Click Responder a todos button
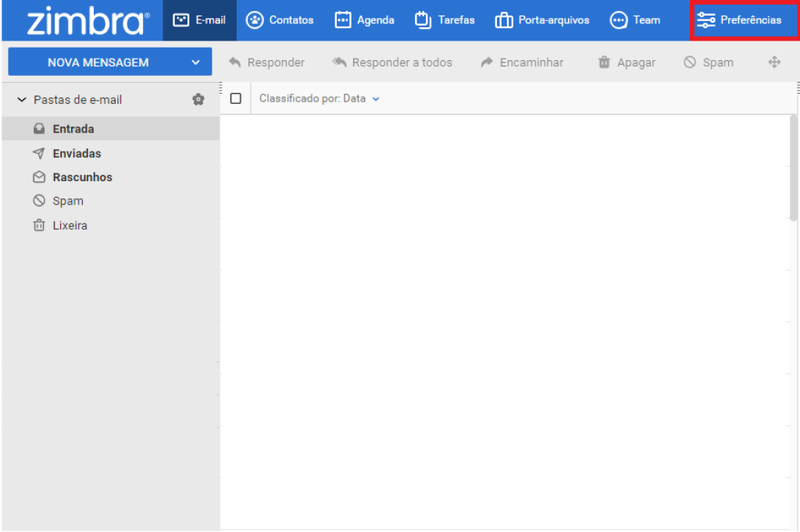800x532 pixels. [392, 62]
